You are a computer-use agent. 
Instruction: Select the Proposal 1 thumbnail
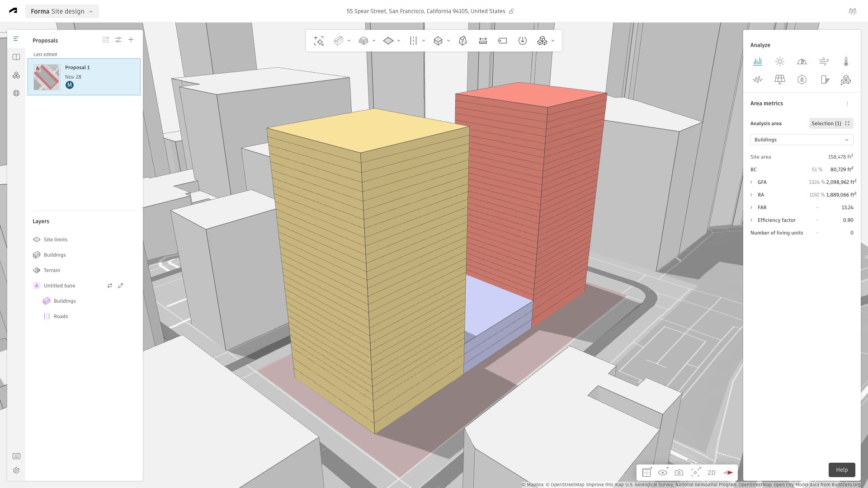(47, 77)
